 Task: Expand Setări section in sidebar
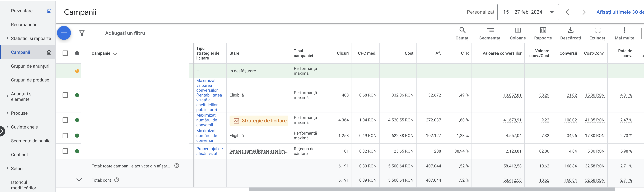click(x=7, y=168)
